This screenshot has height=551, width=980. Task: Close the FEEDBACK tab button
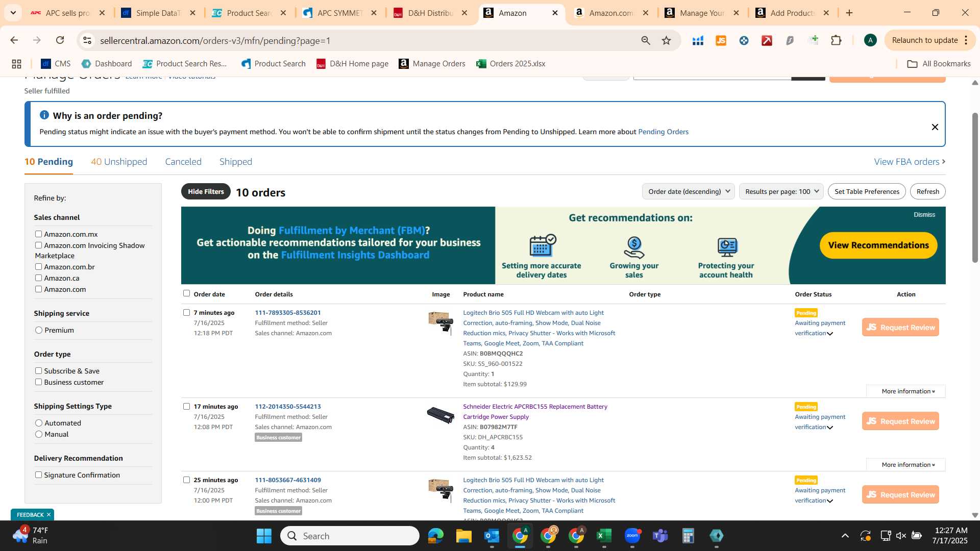click(48, 514)
